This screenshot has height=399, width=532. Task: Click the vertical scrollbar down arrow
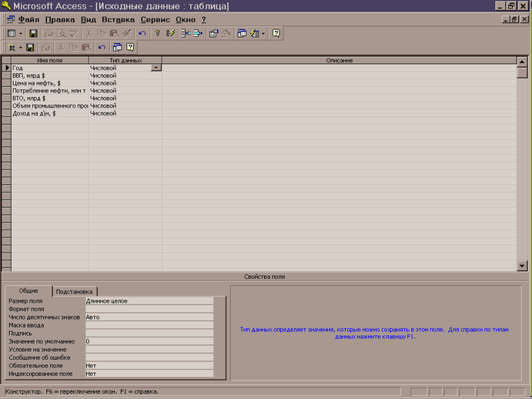tap(522, 265)
